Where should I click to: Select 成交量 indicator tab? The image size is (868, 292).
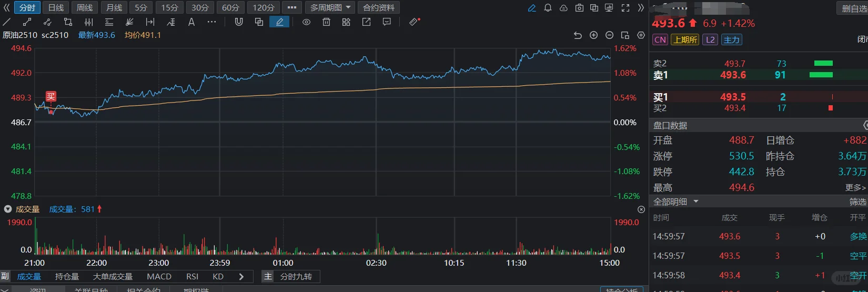pyautogui.click(x=29, y=277)
